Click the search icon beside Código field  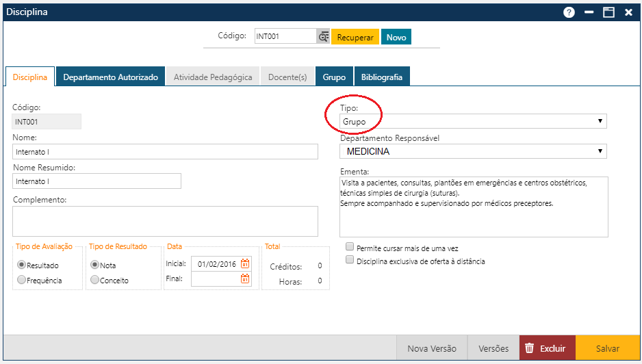(323, 37)
